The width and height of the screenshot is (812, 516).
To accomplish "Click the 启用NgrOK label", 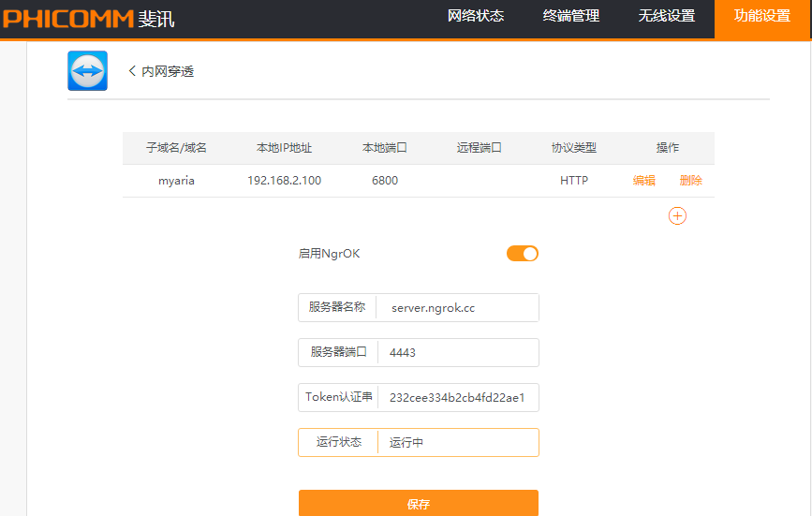I will (330, 254).
